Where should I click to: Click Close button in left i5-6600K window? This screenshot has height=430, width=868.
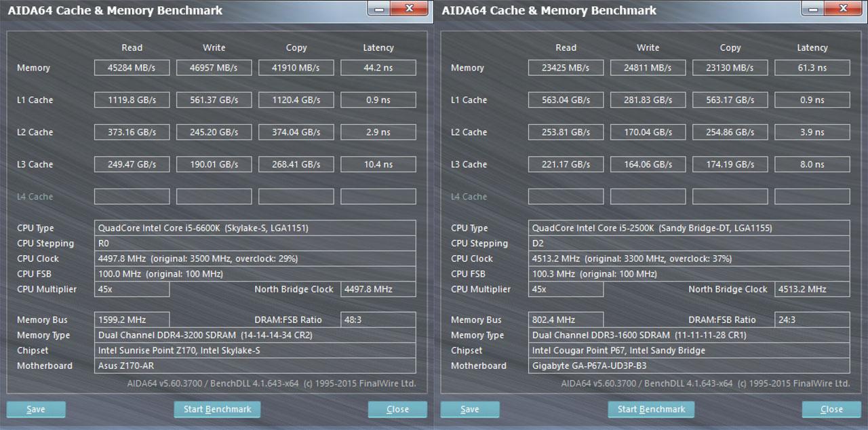[397, 409]
